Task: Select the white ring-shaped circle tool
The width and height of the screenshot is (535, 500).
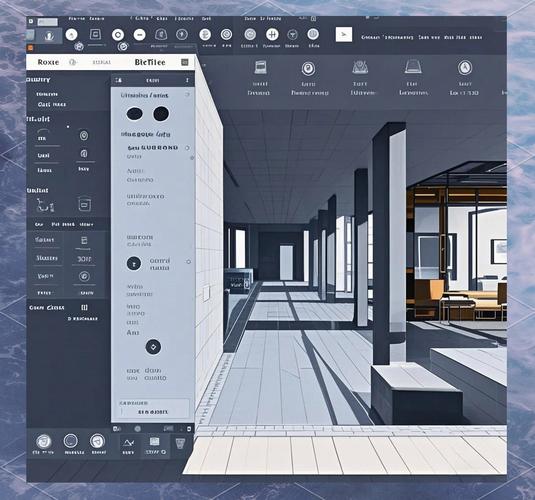Action: tap(118, 35)
